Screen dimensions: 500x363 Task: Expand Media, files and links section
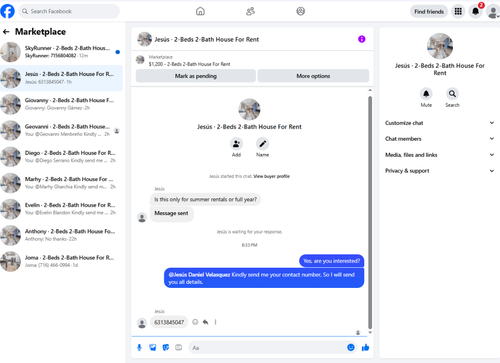[440, 155]
